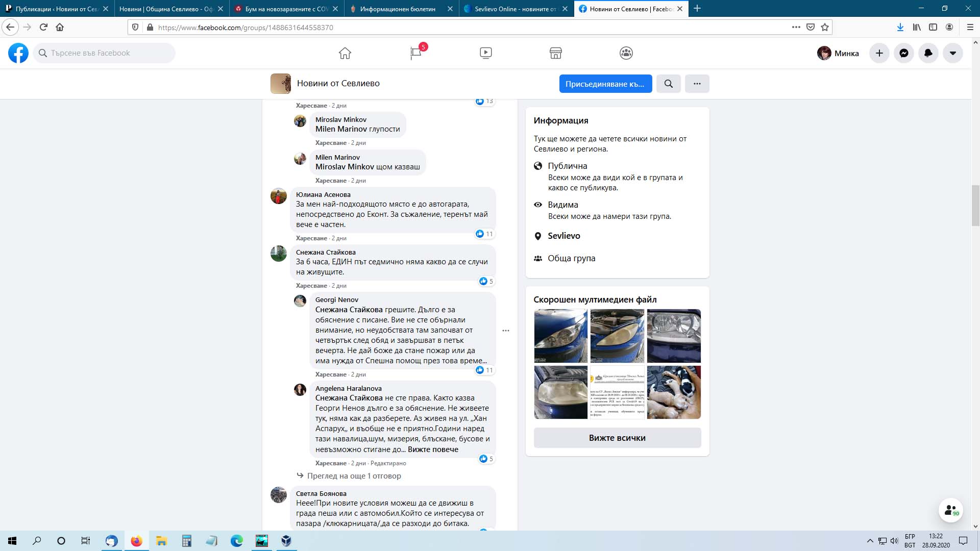
Task: Open Pages flag icon with notification badge
Action: (x=416, y=53)
